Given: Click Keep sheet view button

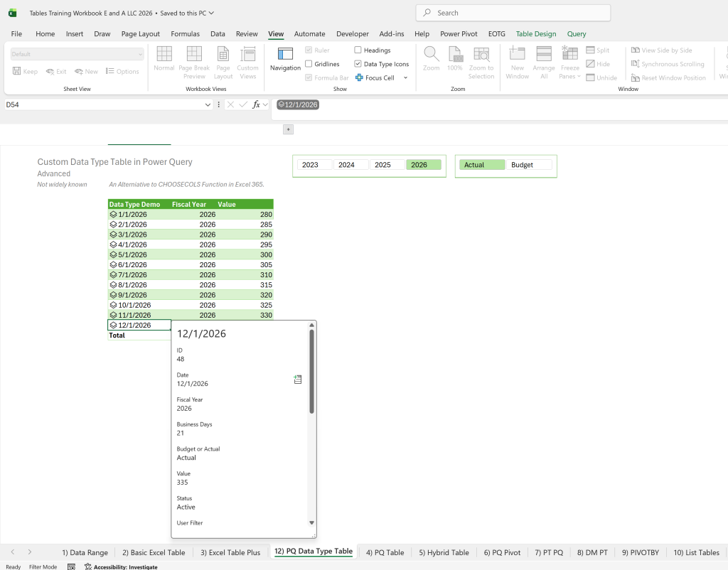Looking at the screenshot, I should click(25, 72).
